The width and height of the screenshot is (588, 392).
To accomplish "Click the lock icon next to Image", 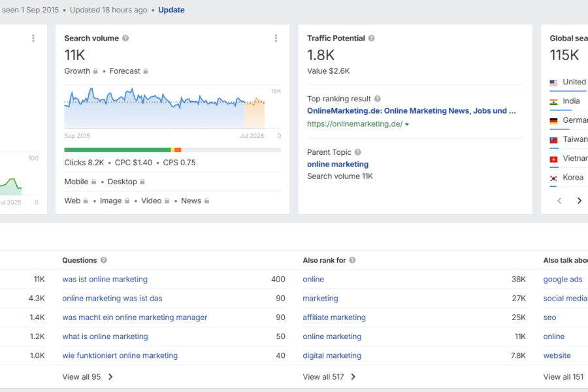I will coord(127,201).
